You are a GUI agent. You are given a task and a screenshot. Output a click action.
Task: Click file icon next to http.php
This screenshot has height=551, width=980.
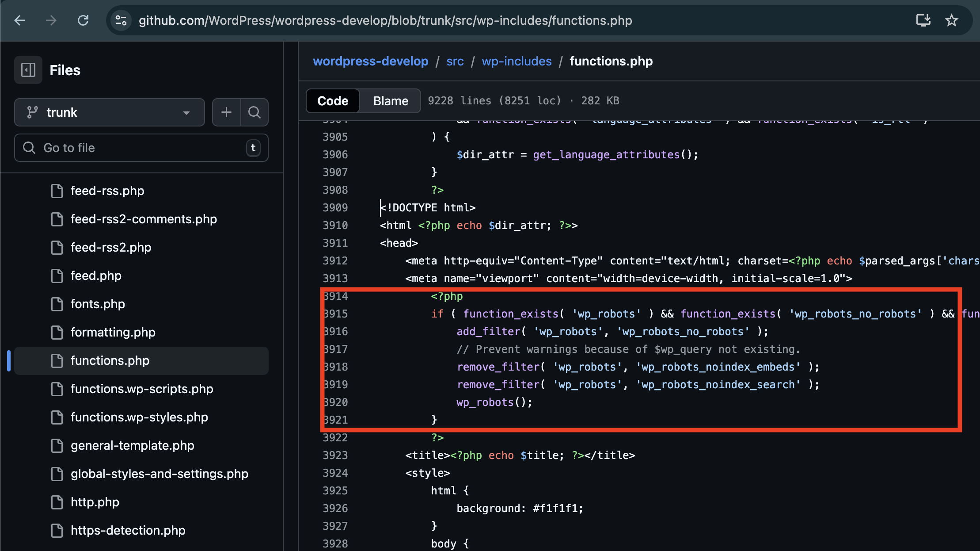[57, 502]
